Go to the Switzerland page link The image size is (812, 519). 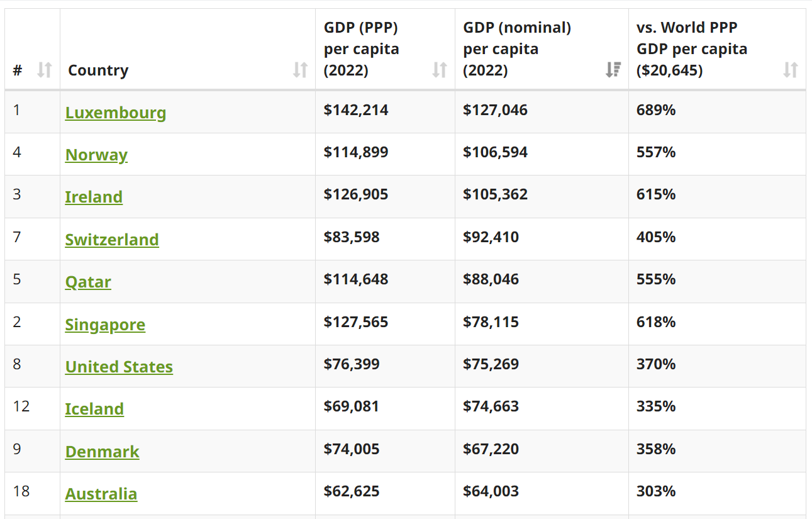click(112, 240)
